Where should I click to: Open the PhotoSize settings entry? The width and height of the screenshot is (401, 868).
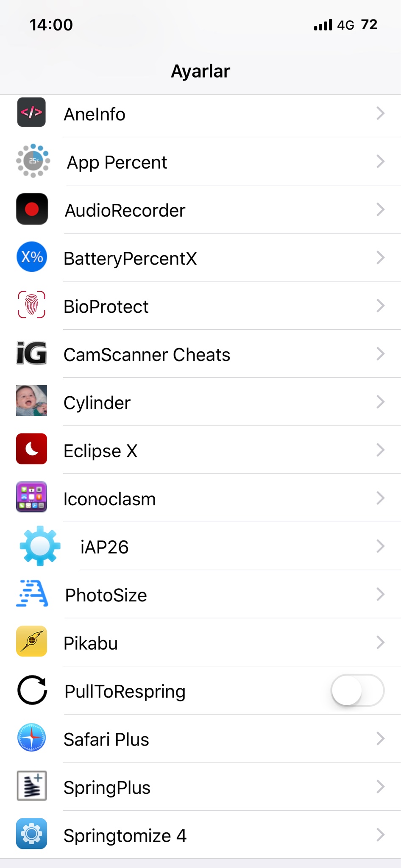(x=106, y=595)
